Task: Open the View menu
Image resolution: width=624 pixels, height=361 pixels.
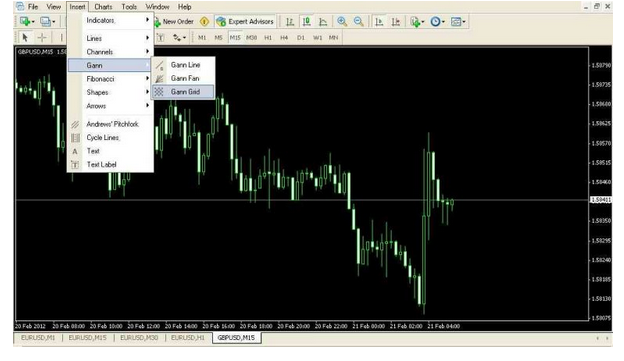Action: 54,7
